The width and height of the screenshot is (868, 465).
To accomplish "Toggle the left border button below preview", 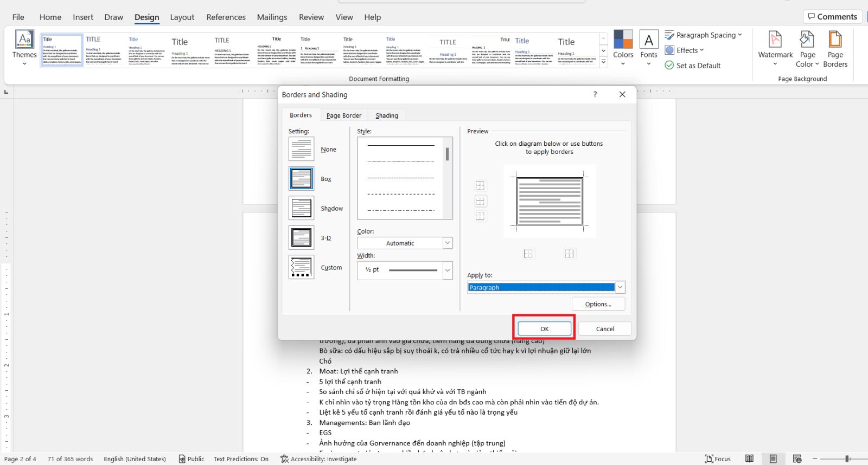I will click(528, 254).
